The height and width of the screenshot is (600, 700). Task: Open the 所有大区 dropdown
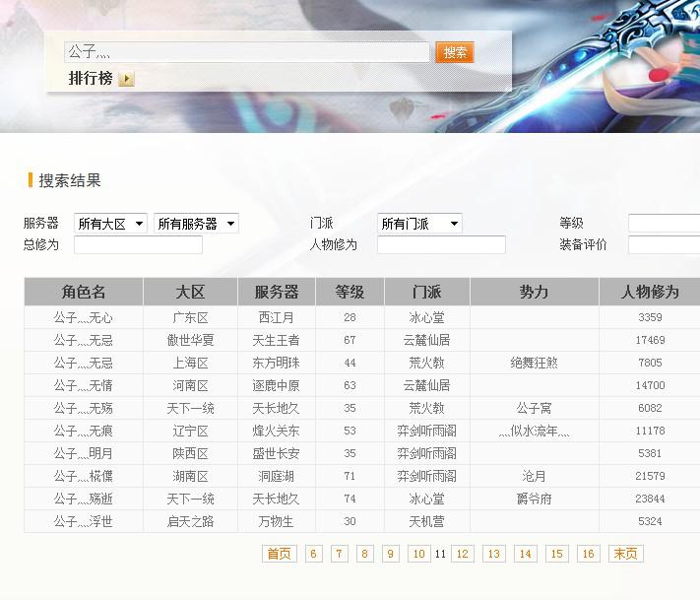click(x=110, y=224)
